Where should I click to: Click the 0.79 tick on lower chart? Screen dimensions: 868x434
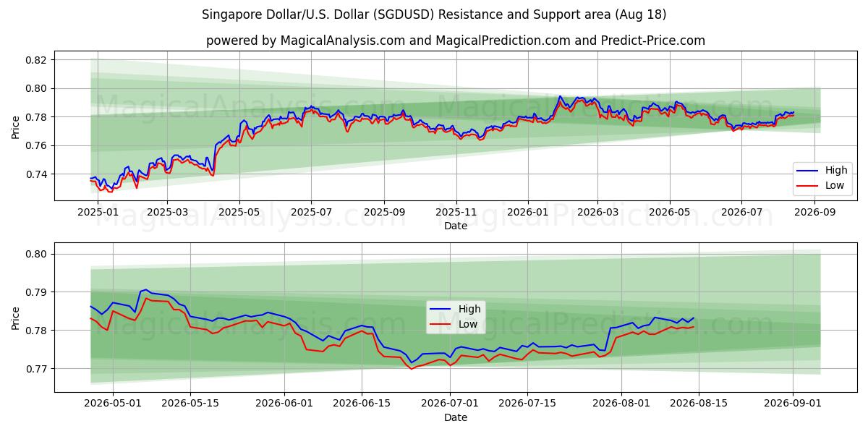tap(35, 292)
